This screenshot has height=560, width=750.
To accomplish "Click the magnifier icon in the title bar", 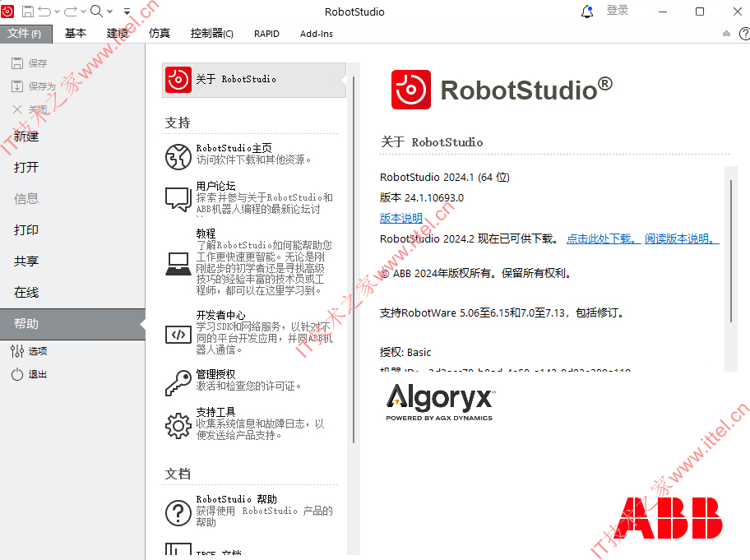I will [96, 12].
